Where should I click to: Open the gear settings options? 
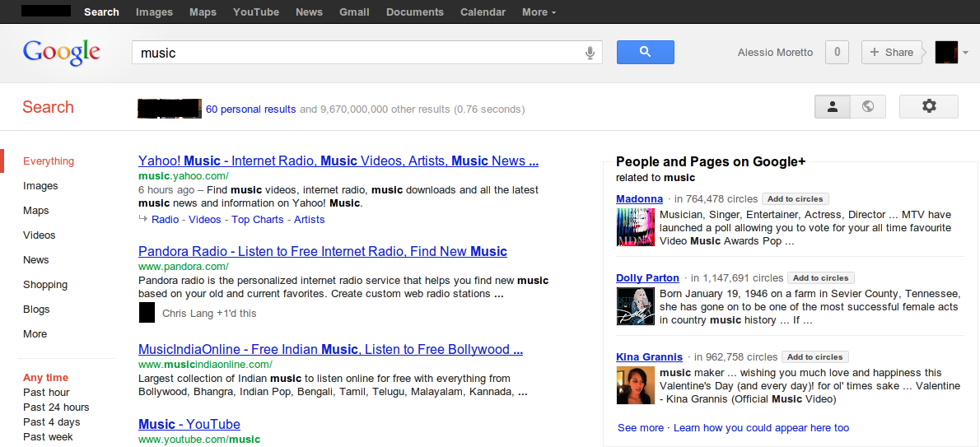(x=929, y=106)
